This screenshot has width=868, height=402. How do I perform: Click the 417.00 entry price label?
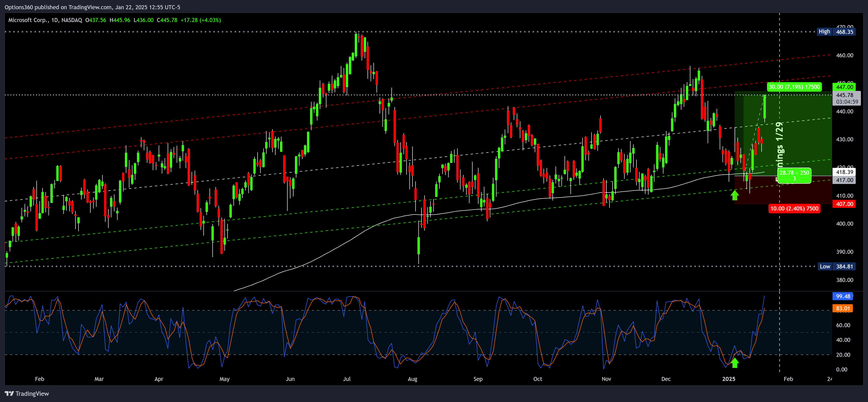(844, 180)
